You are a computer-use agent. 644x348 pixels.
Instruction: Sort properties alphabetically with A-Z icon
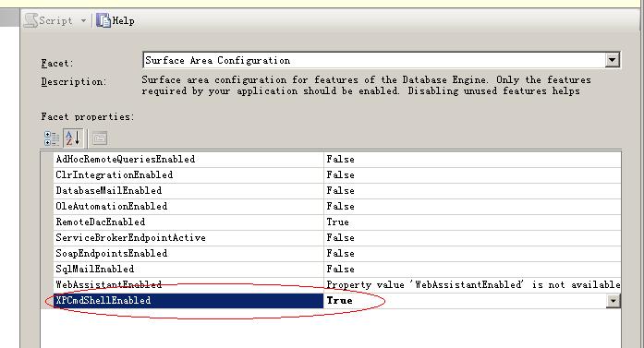[73, 138]
